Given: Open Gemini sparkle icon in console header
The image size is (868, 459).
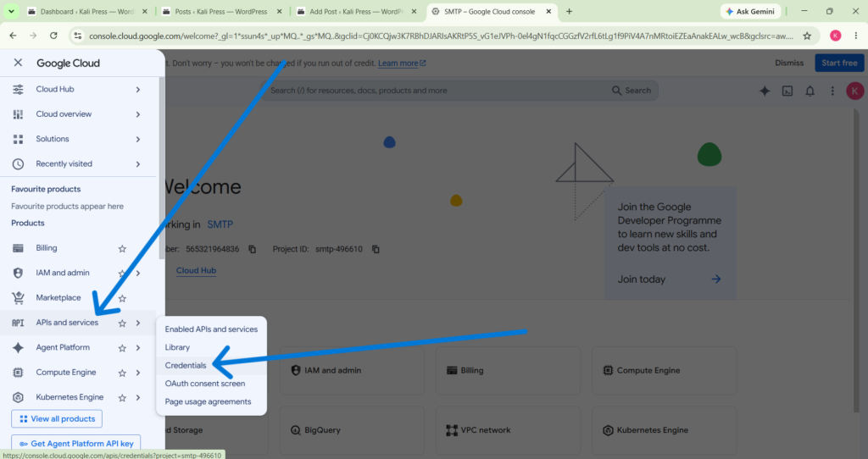Looking at the screenshot, I should pos(765,91).
